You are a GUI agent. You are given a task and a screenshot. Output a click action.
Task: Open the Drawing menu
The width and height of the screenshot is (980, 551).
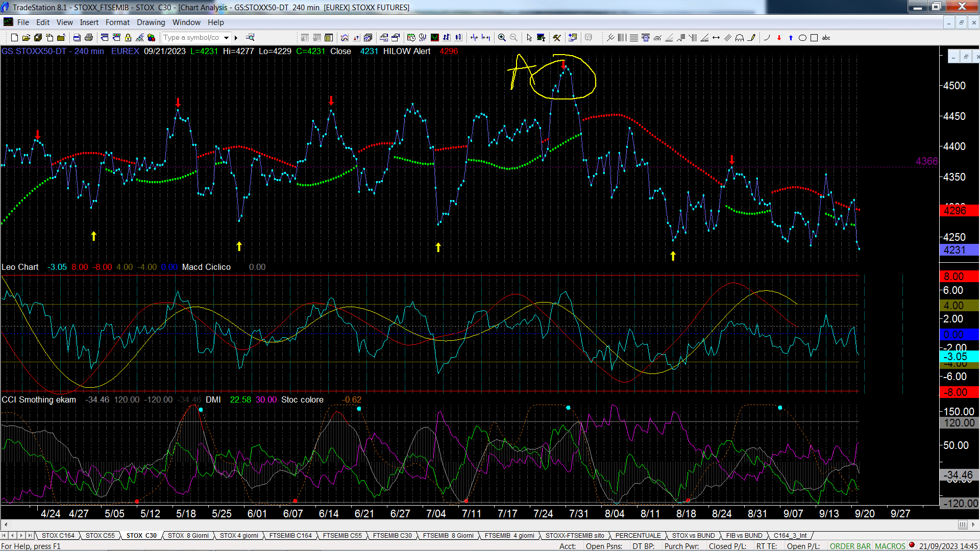coord(151,22)
